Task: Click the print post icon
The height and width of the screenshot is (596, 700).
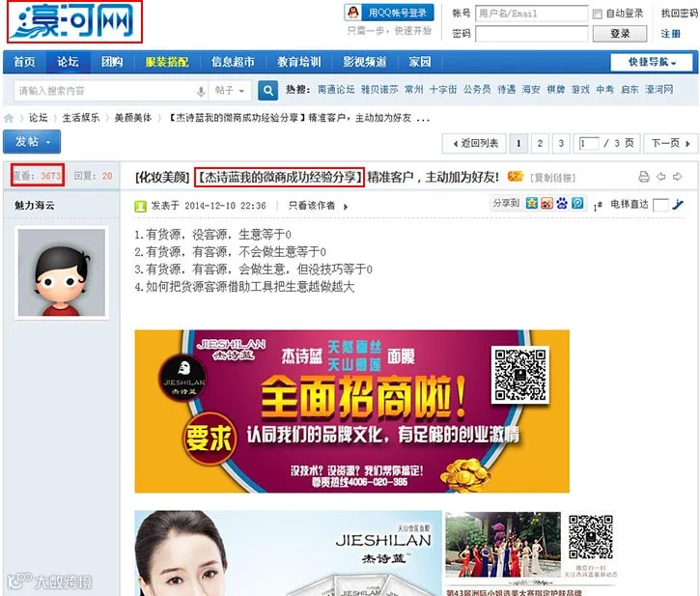Action: coord(644,177)
